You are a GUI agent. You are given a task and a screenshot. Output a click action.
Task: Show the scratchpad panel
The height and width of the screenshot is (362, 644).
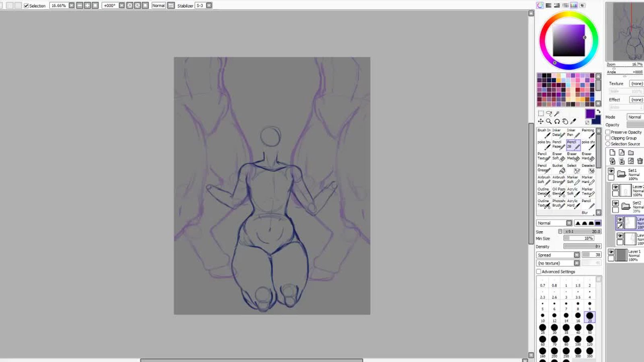tap(582, 6)
